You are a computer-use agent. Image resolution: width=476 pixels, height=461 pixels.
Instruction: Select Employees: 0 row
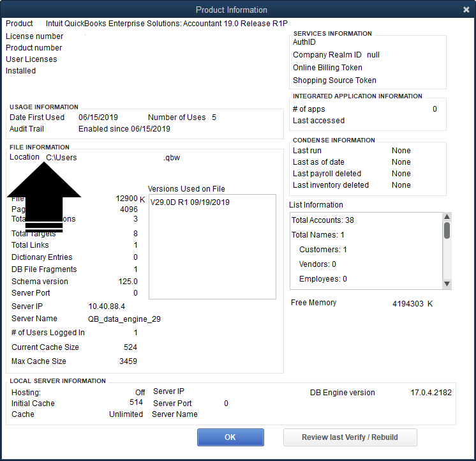click(323, 279)
